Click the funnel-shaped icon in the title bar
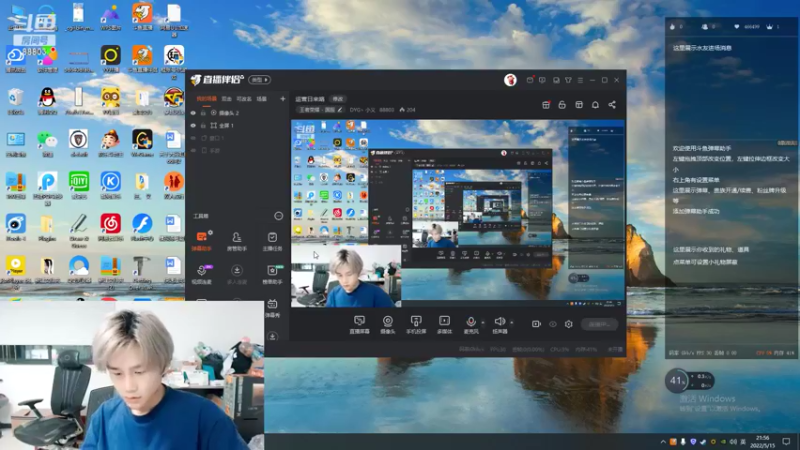Screen dimensions: 800x450 [x=568, y=80]
